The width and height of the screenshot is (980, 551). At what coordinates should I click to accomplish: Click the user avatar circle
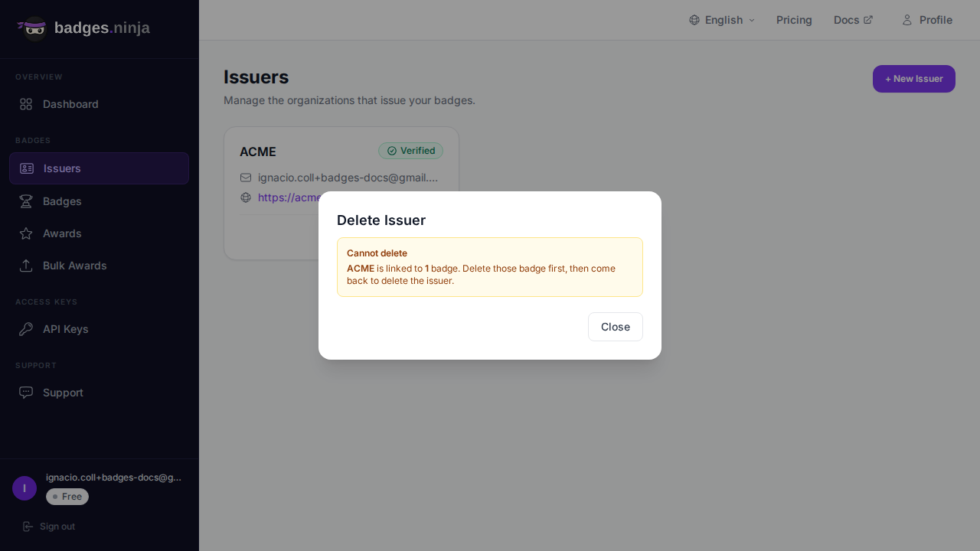tap(24, 488)
